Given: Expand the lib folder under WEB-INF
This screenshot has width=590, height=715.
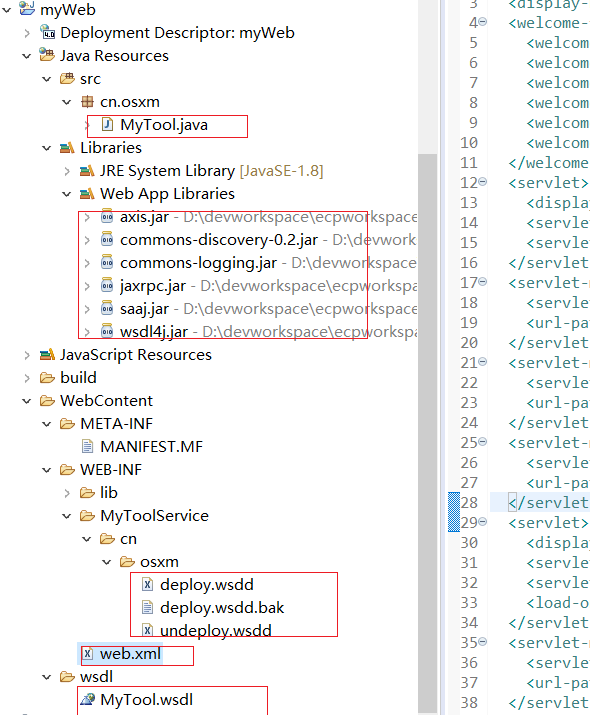Looking at the screenshot, I should tap(67, 493).
